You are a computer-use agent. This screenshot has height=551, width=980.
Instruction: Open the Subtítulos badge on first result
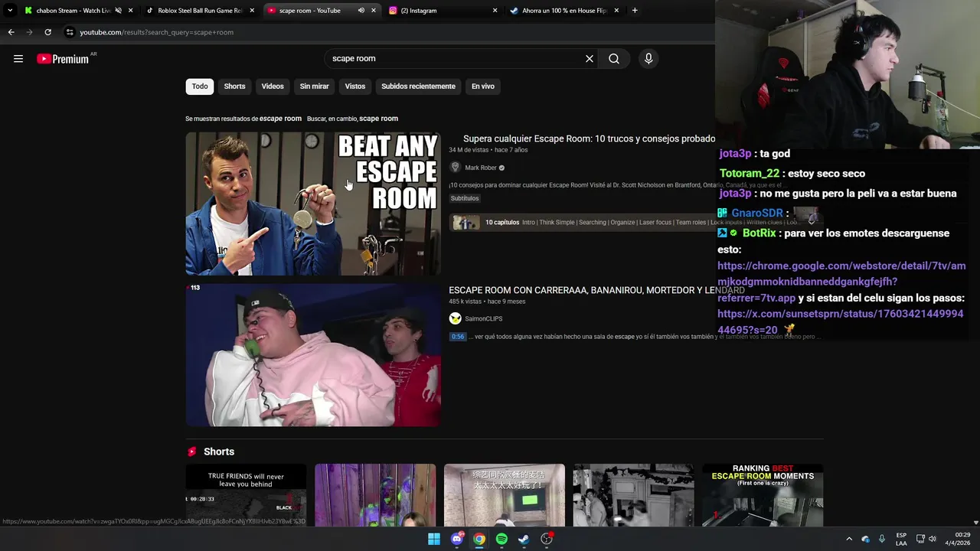click(465, 198)
